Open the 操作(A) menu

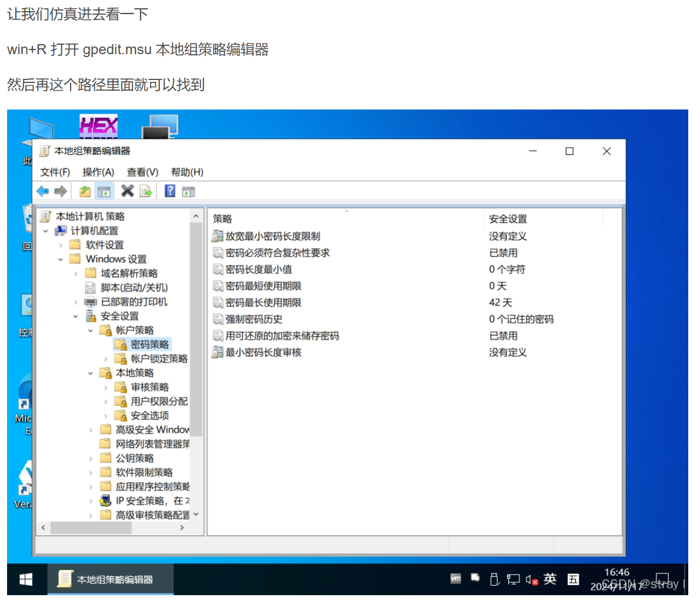98,172
